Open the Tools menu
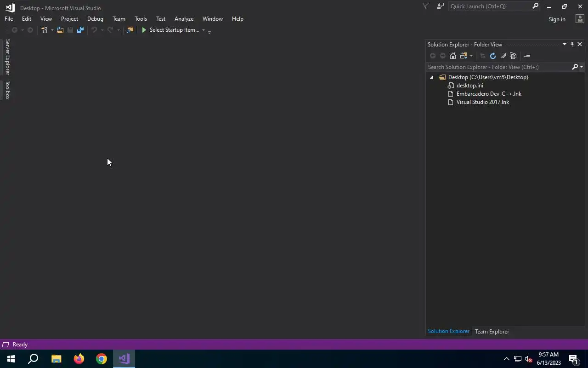This screenshot has width=588, height=368. pos(141,19)
